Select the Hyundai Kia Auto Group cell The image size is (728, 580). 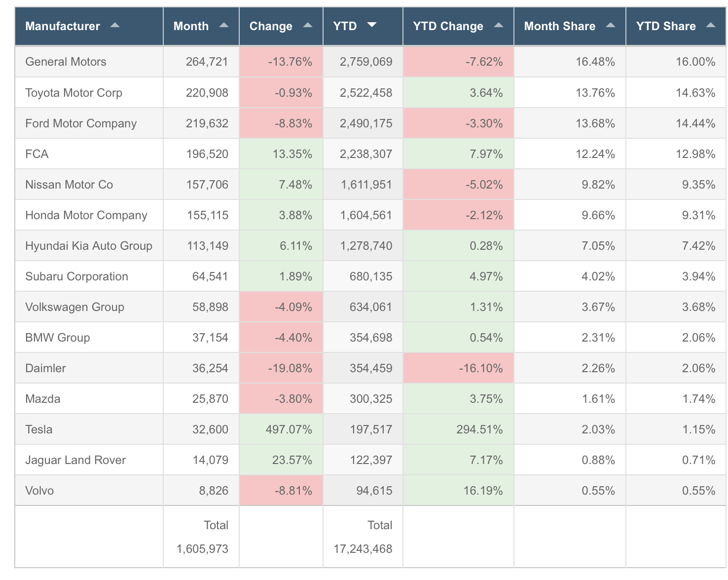tap(89, 245)
